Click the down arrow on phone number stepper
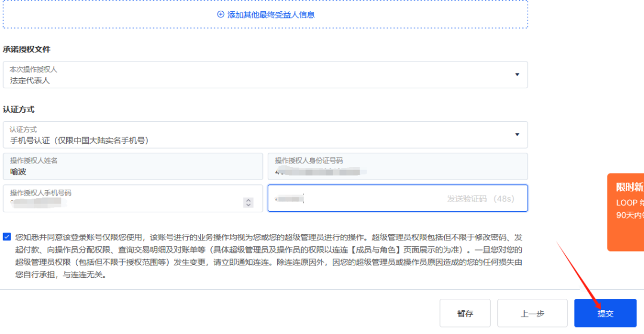 coord(249,205)
